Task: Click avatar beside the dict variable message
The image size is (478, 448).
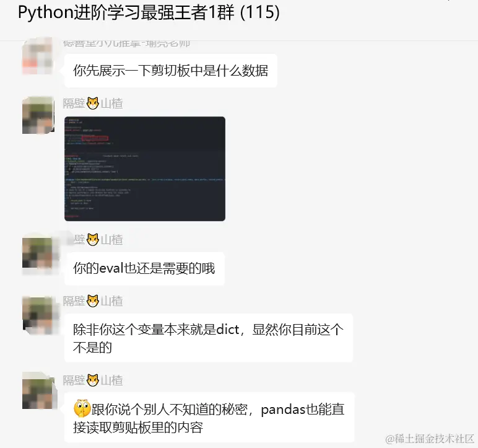Action: [x=38, y=315]
